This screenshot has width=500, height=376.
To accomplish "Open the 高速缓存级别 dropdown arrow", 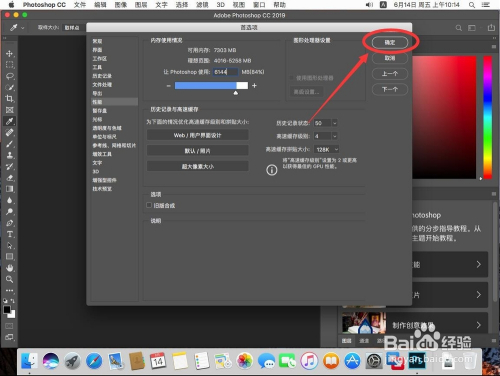I will 335,136.
